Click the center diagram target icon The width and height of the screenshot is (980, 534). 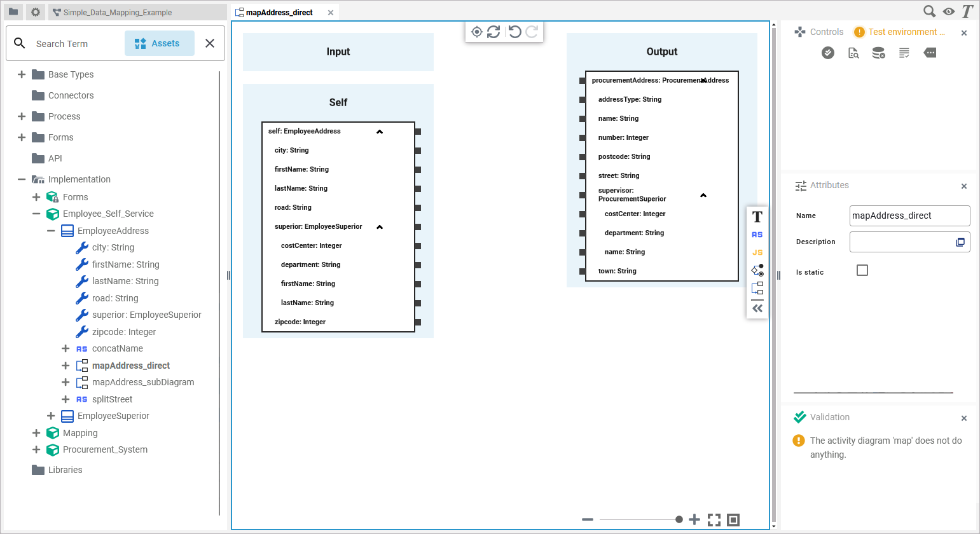(476, 32)
